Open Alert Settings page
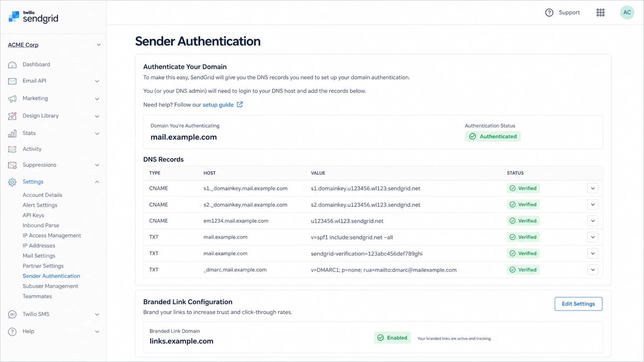 pyautogui.click(x=40, y=205)
